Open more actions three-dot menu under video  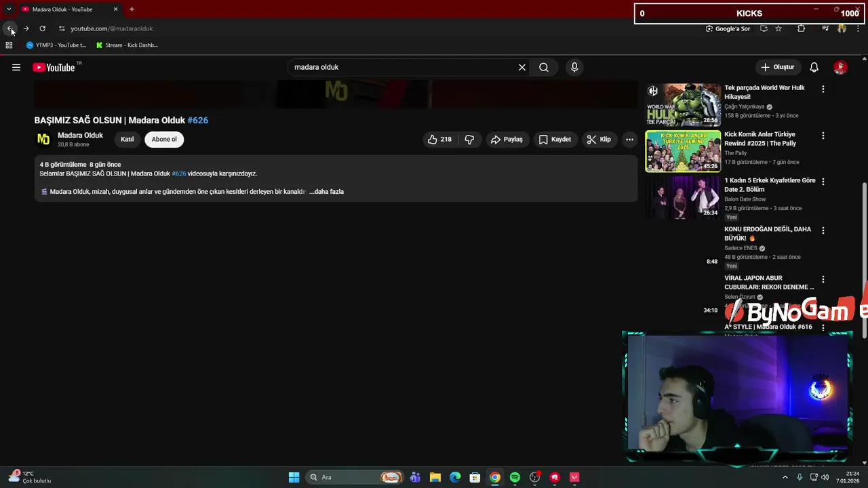pyautogui.click(x=629, y=139)
